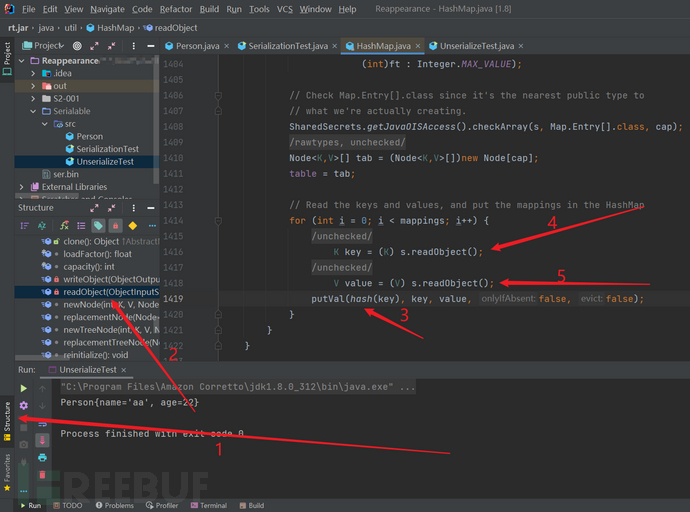Toggle Show Fields tag filter in Structure
Screen dimensions: 690x512
pos(97,226)
